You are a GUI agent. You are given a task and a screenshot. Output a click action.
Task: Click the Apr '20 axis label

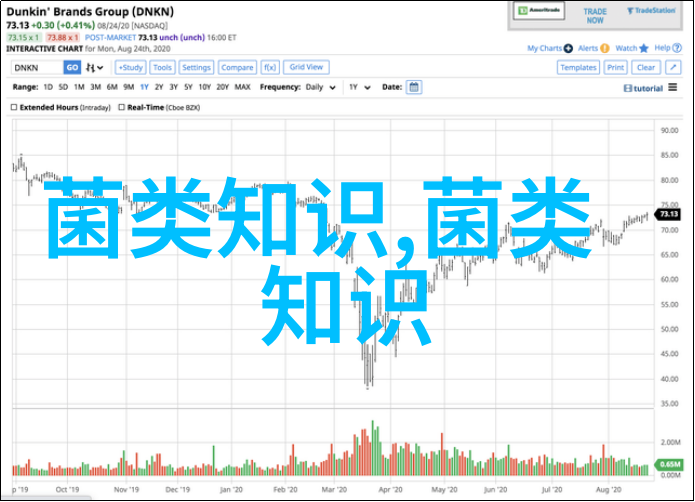(x=390, y=489)
